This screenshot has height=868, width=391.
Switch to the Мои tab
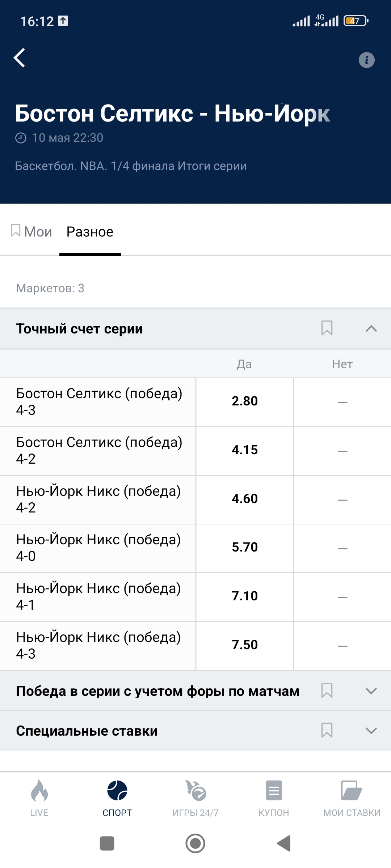[32, 232]
